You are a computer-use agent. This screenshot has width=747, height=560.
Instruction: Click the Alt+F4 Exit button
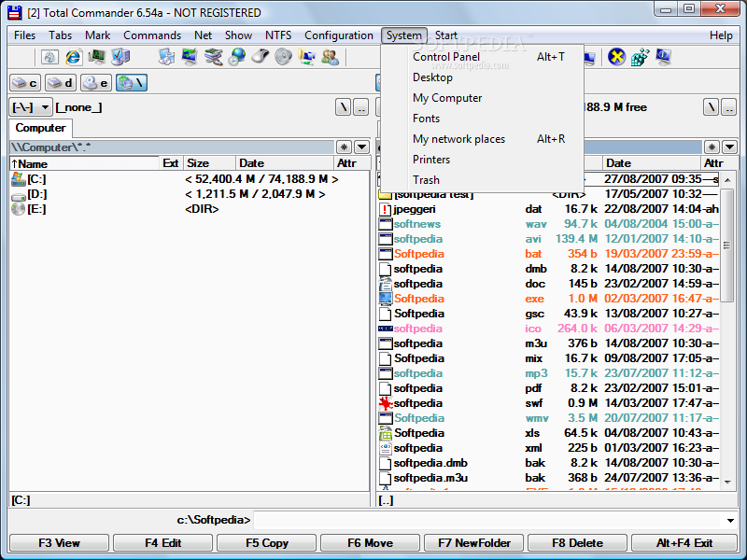684,543
